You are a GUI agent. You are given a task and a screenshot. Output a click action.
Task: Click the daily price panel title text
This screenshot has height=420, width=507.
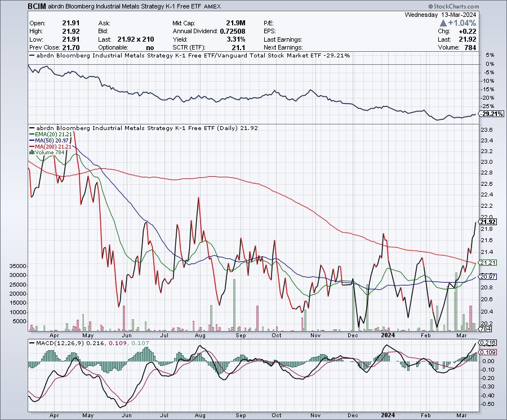[147, 128]
